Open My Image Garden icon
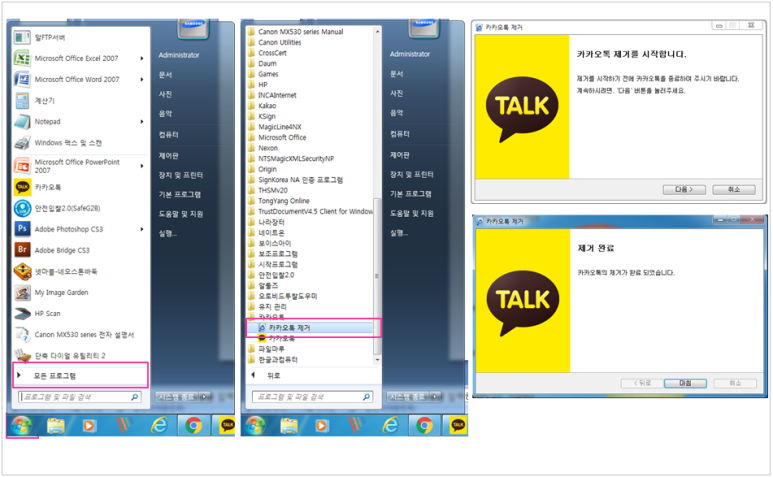Viewport: 773px width, 477px height. coord(22,293)
